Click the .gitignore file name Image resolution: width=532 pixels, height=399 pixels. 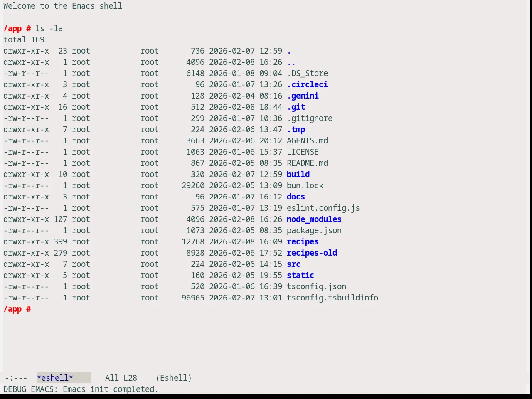tap(310, 118)
